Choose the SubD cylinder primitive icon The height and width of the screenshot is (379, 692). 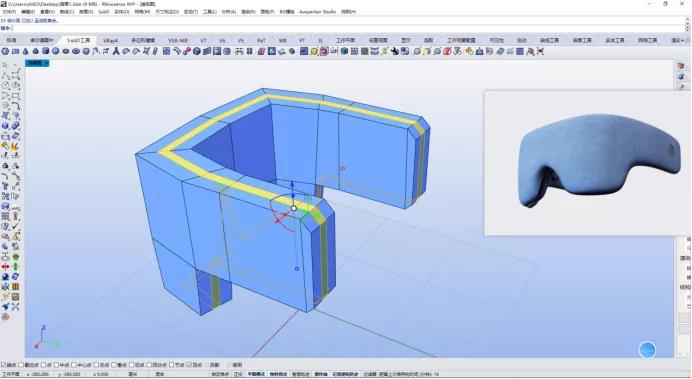(x=45, y=51)
